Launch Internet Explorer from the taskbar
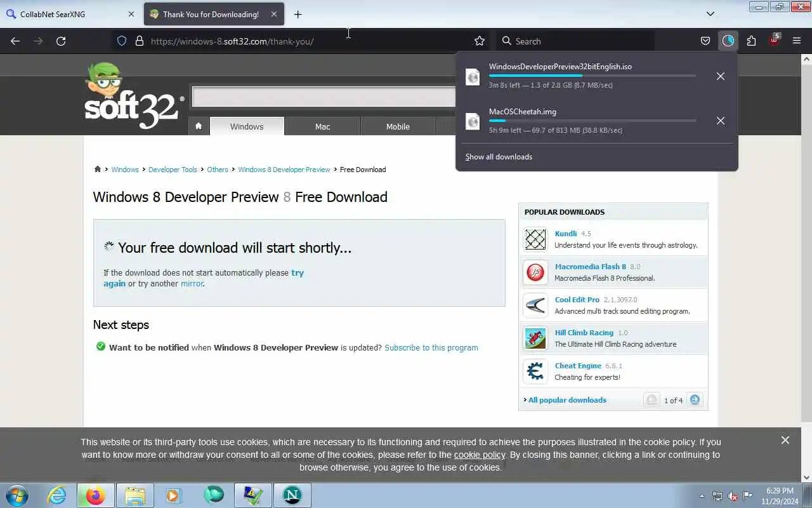812x508 pixels. pos(57,495)
